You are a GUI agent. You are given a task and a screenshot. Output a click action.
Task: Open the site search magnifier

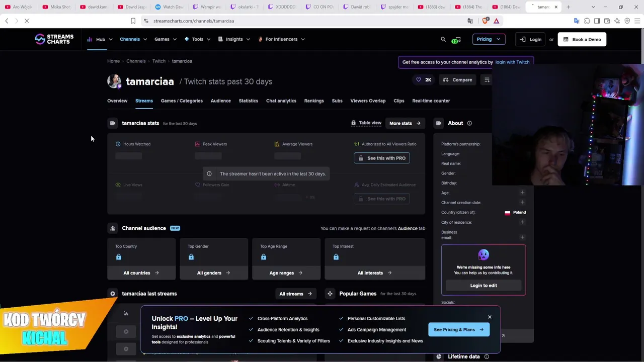coord(443,39)
